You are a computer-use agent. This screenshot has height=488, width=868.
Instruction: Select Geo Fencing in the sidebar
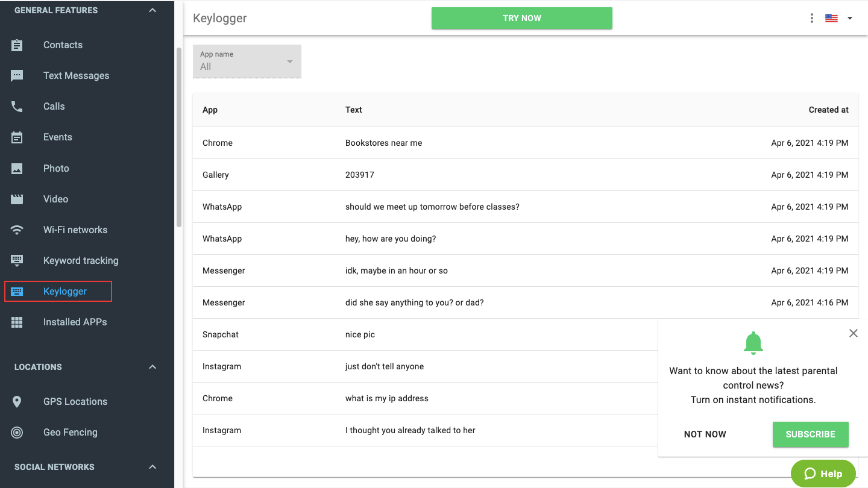[70, 433]
